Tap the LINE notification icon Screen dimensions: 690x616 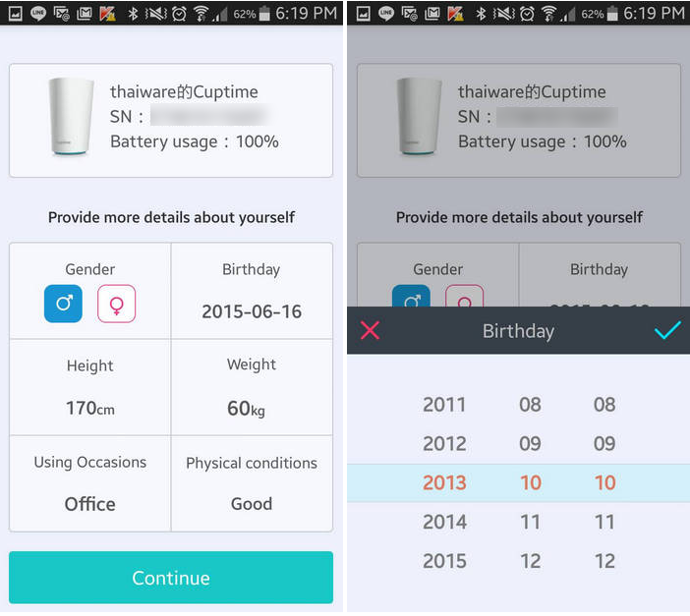pos(36,13)
